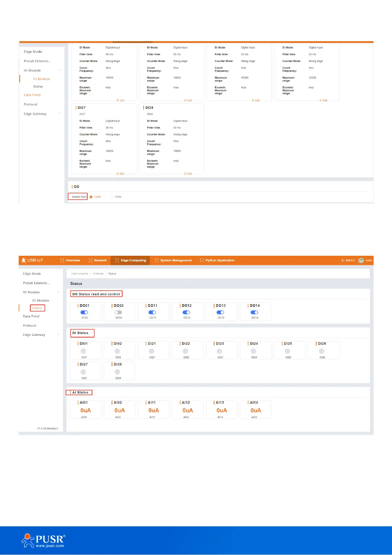Image resolution: width=392 pixels, height=555 pixels.
Task: Click the DI24 status indicator circle
Action: [x=253, y=351]
